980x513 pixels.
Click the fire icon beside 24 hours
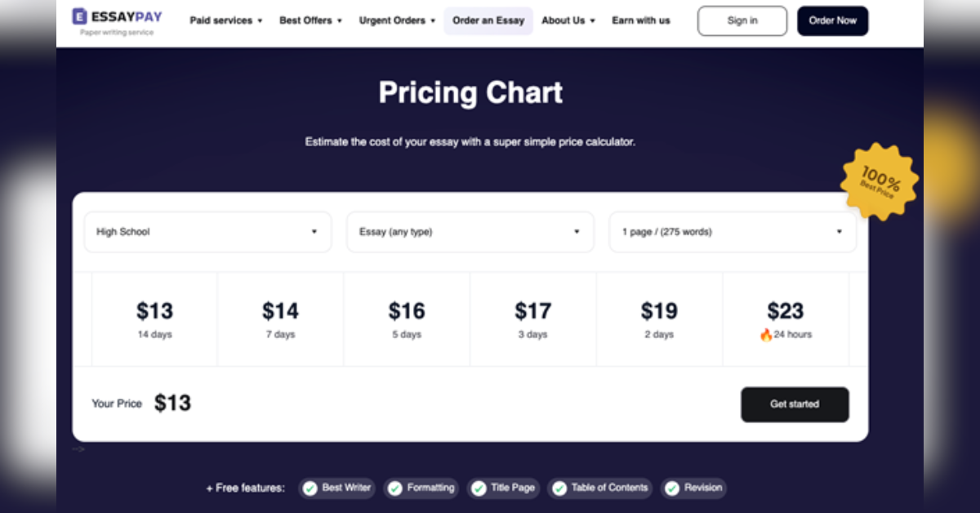point(766,335)
